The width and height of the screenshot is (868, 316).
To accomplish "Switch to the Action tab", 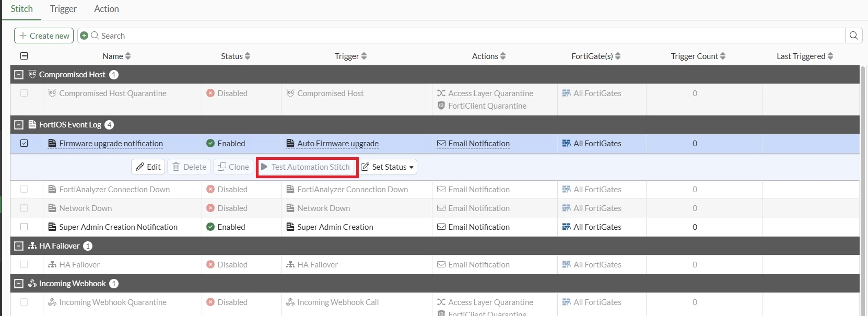I will click(107, 9).
